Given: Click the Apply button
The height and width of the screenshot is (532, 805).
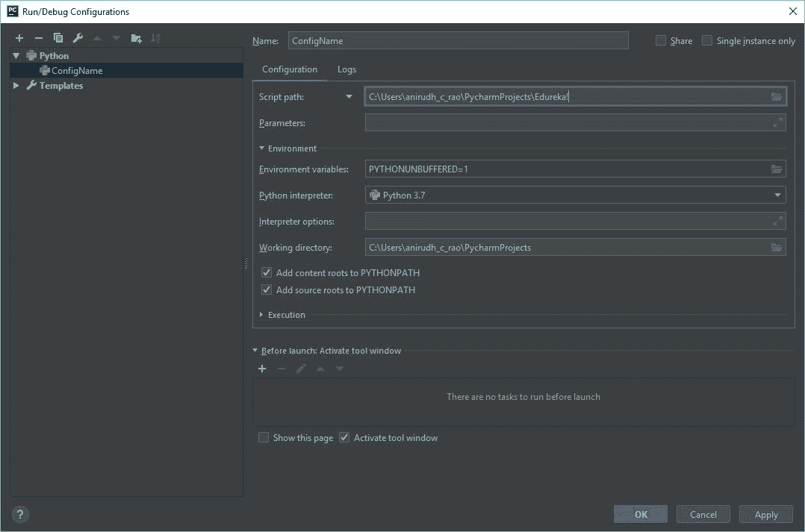Looking at the screenshot, I should click(766, 514).
